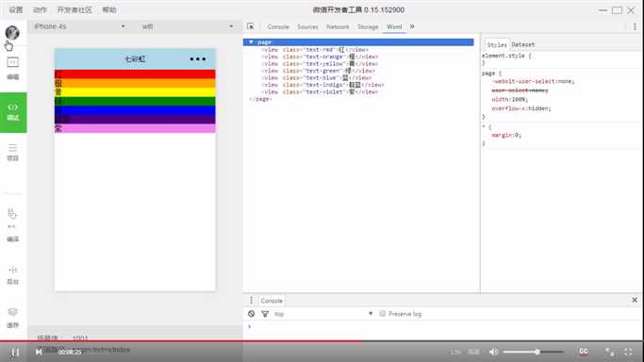
Task: Change playback speed in the video player
Action: click(x=455, y=352)
